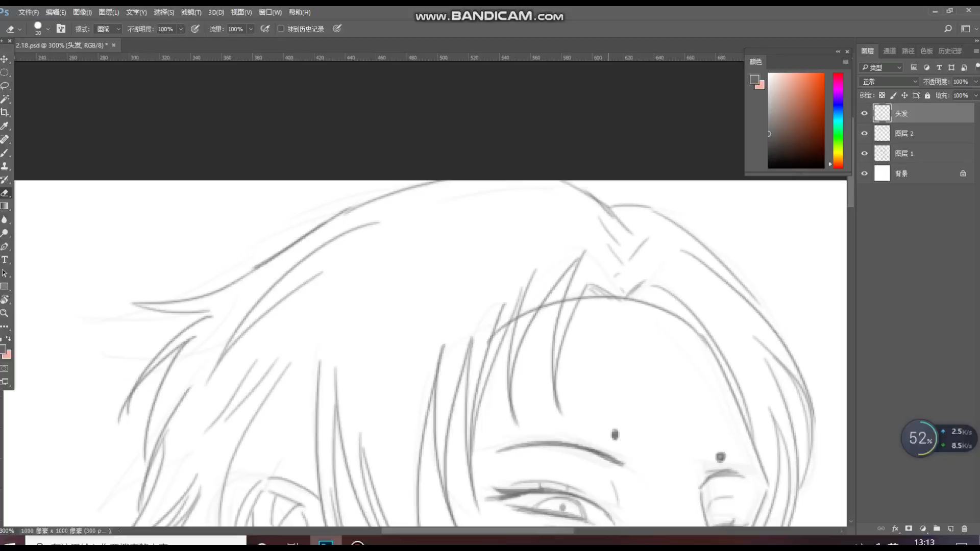
Task: Select the Zoom tool in toolbar
Action: coord(5,313)
